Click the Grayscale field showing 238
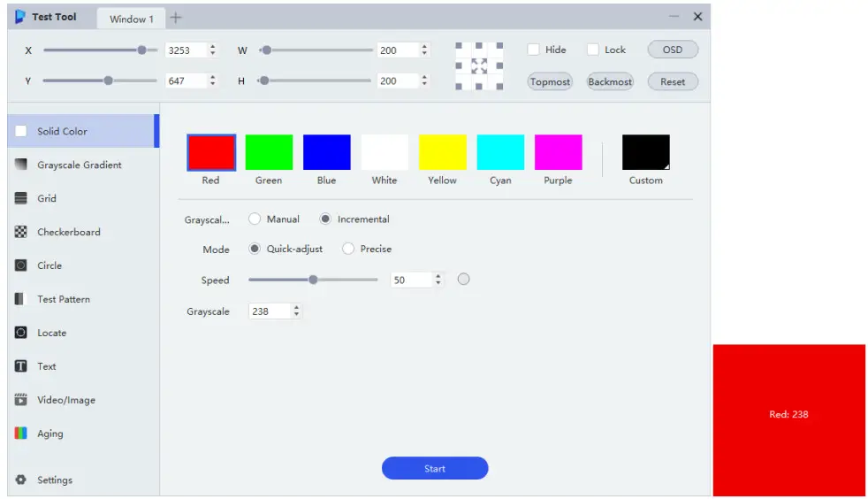 [x=270, y=311]
